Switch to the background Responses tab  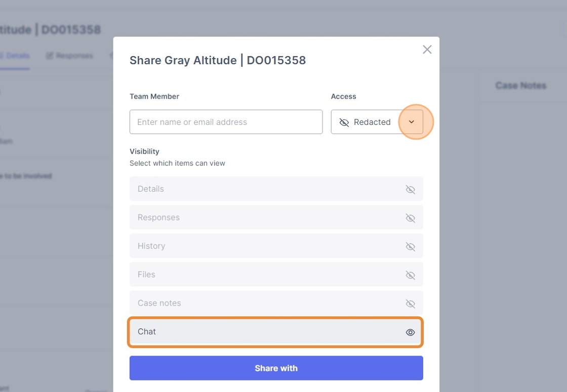(x=69, y=56)
